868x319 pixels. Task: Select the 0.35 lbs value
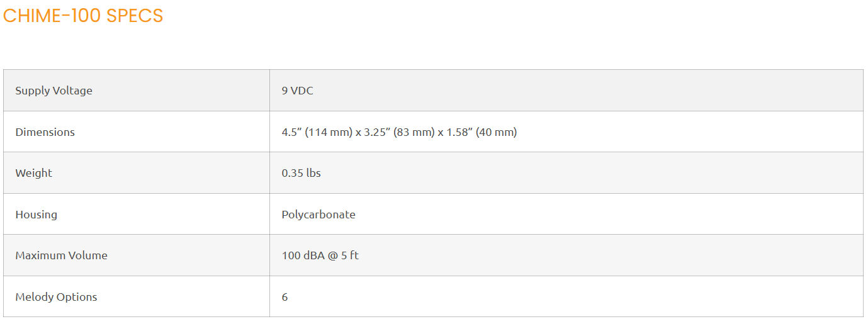(301, 173)
